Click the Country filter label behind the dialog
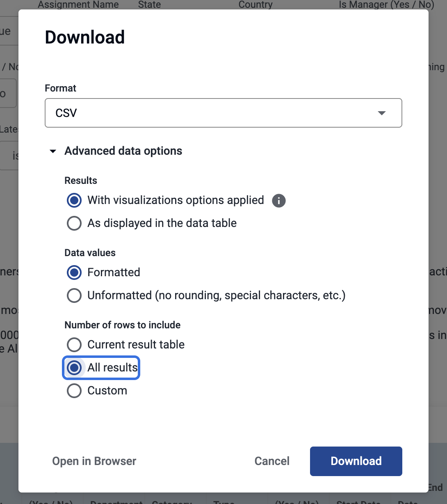The width and height of the screenshot is (447, 504). [255, 5]
